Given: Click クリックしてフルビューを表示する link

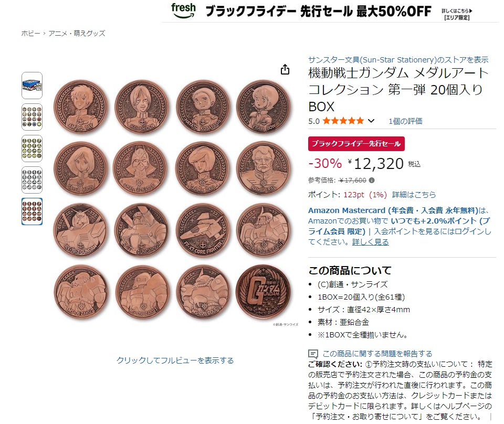Looking at the screenshot, I should coord(175,361).
